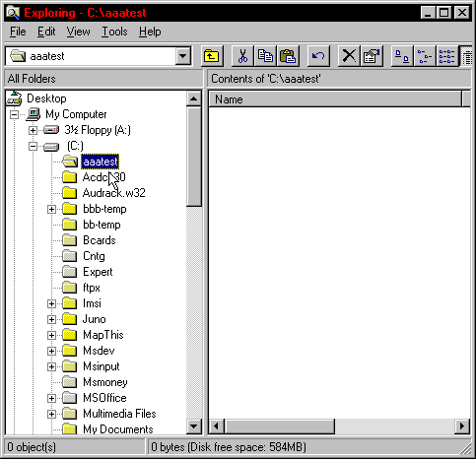
Task: Expand the Juno folder
Action: (51, 319)
